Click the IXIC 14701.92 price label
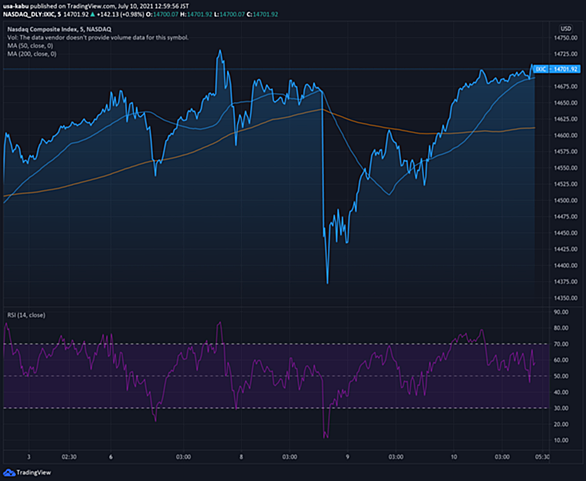 556,69
